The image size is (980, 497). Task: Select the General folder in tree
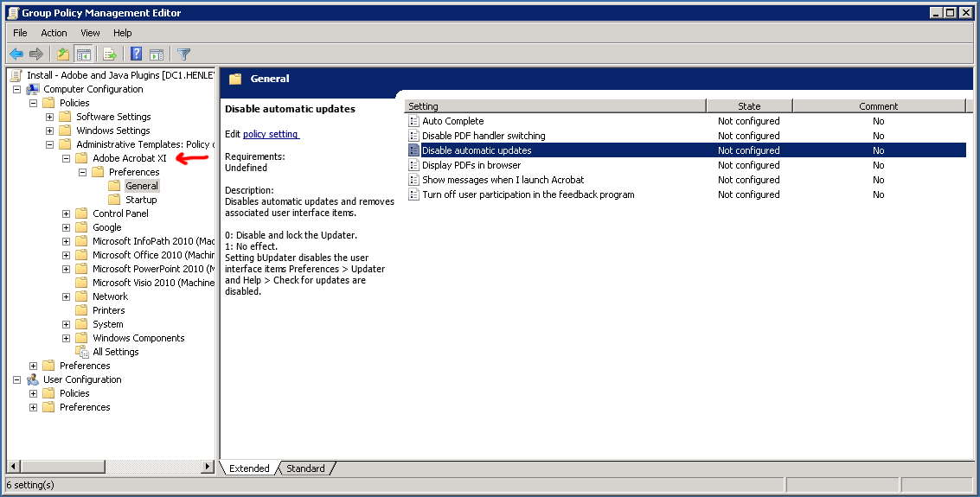142,186
